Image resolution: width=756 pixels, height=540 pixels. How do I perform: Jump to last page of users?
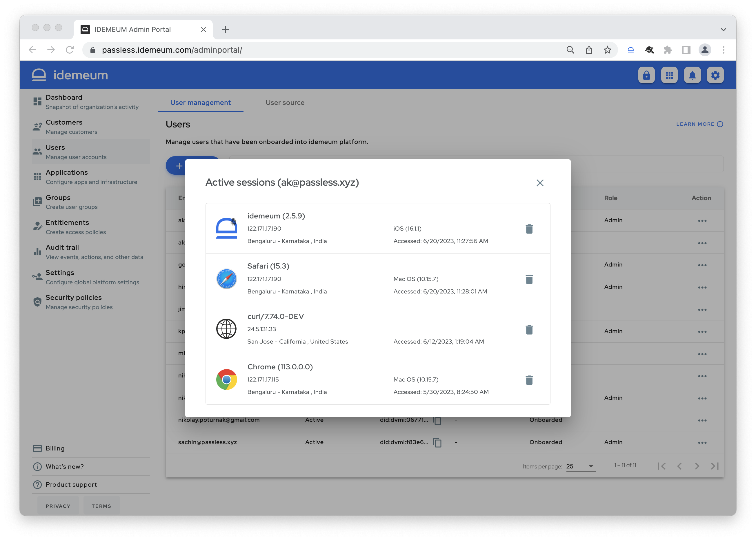tap(715, 466)
